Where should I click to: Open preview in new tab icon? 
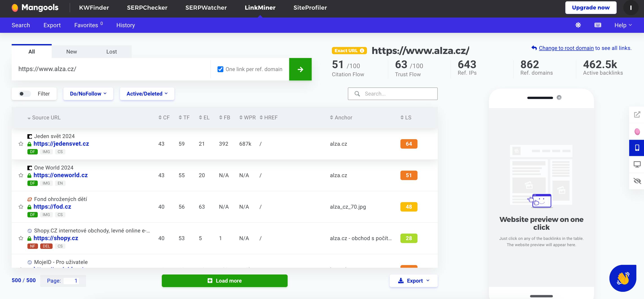coord(637,115)
